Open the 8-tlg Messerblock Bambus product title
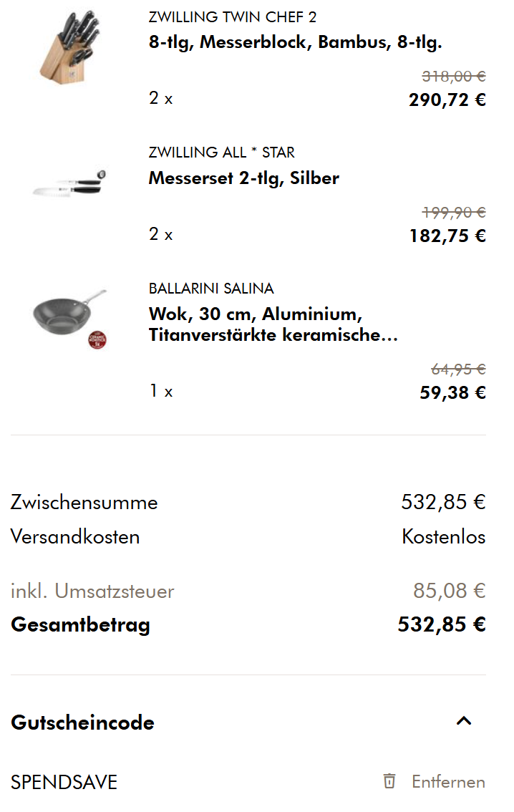514x812 pixels. 295,42
